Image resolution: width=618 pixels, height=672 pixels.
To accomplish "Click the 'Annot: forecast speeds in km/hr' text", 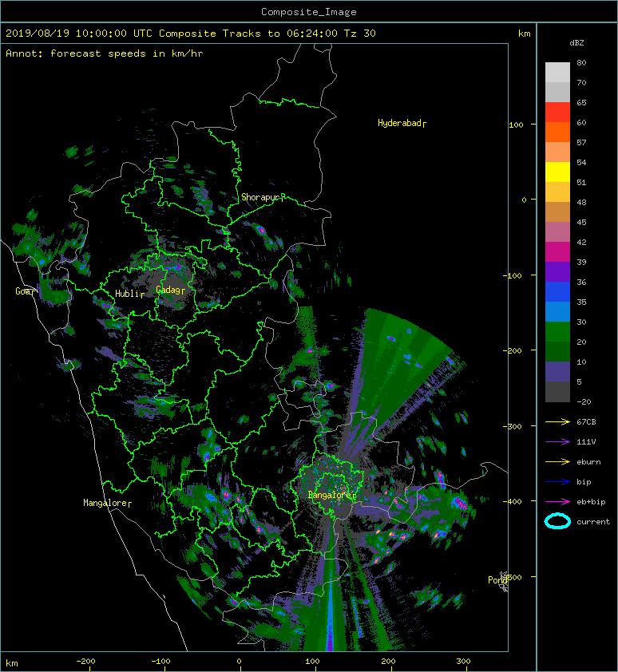I will (x=105, y=53).
